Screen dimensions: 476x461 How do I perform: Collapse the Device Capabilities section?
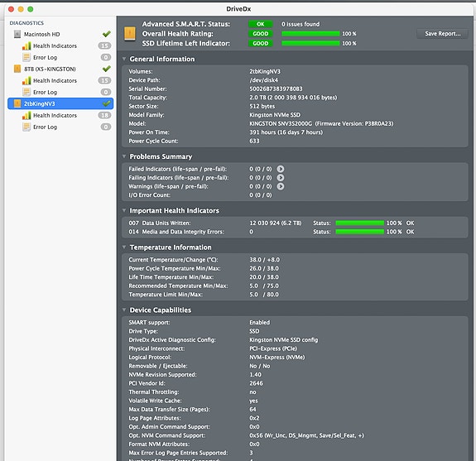[x=124, y=310]
